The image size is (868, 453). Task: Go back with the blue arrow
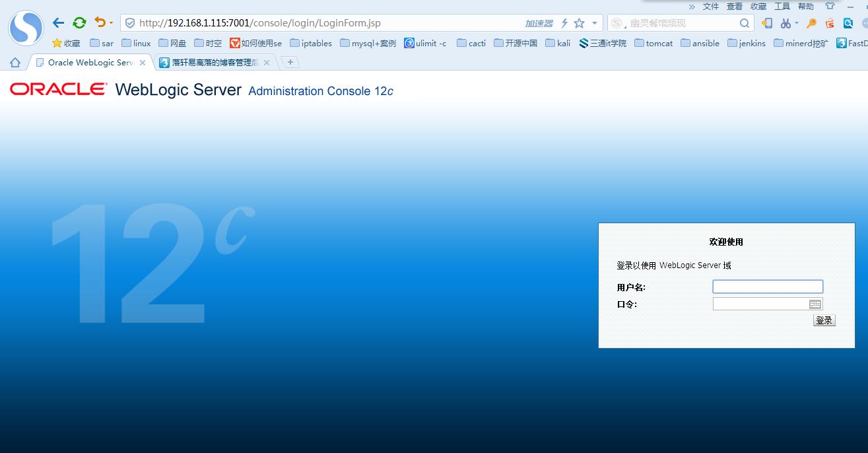tap(59, 23)
